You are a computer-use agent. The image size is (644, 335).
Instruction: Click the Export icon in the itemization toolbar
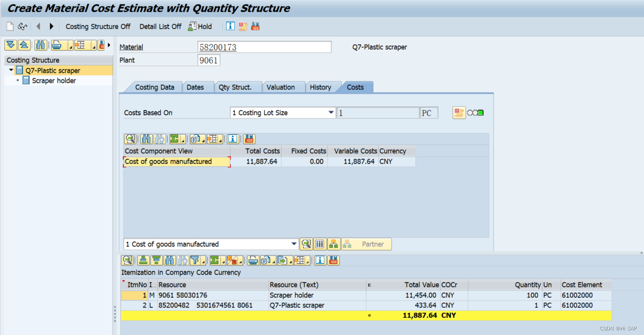coord(283,260)
